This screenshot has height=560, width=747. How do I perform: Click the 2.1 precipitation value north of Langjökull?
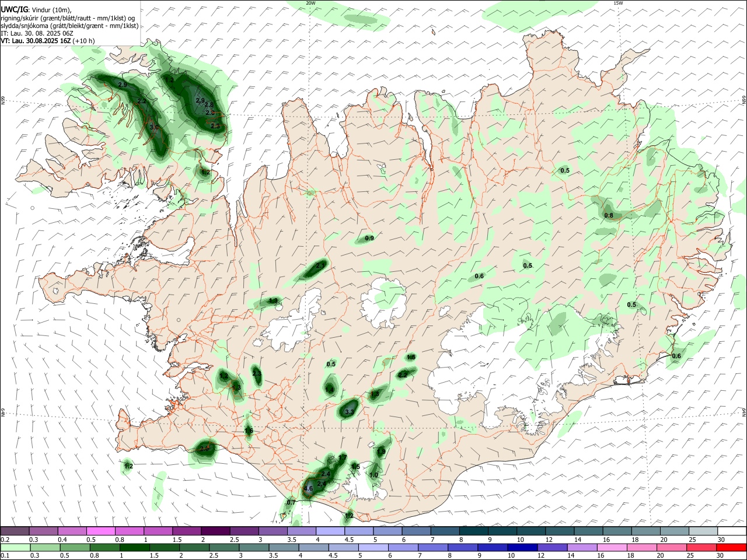tap(320, 265)
